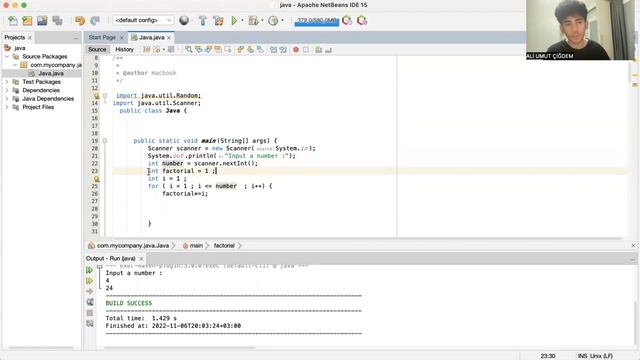Select Java.java in the Projects tree
640x360 pixels.
pos(51,73)
